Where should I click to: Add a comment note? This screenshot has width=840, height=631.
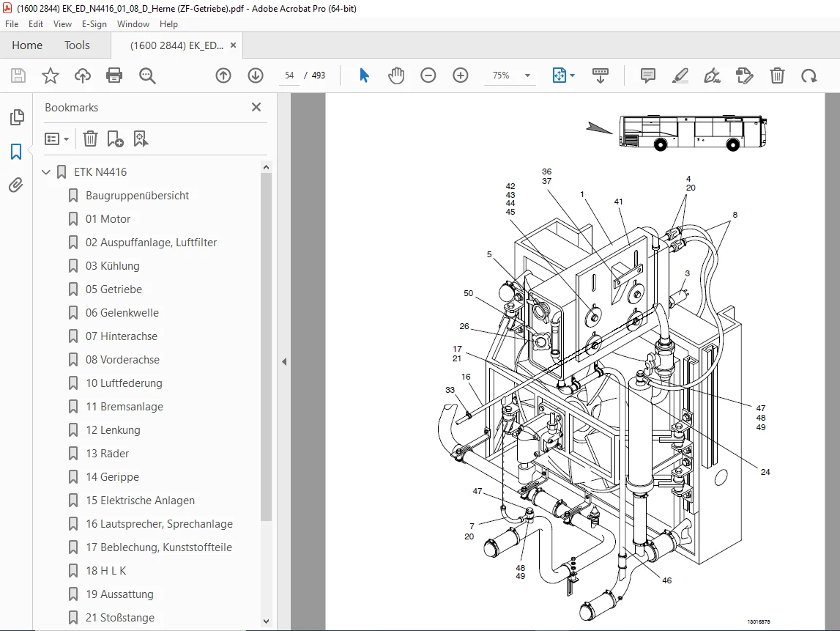[x=647, y=75]
